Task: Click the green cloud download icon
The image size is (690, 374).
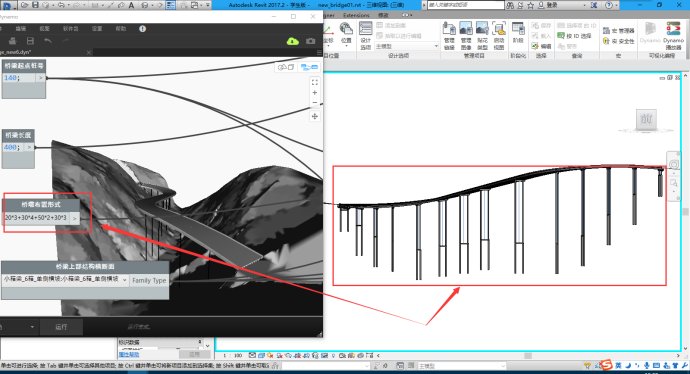Action: pyautogui.click(x=293, y=41)
